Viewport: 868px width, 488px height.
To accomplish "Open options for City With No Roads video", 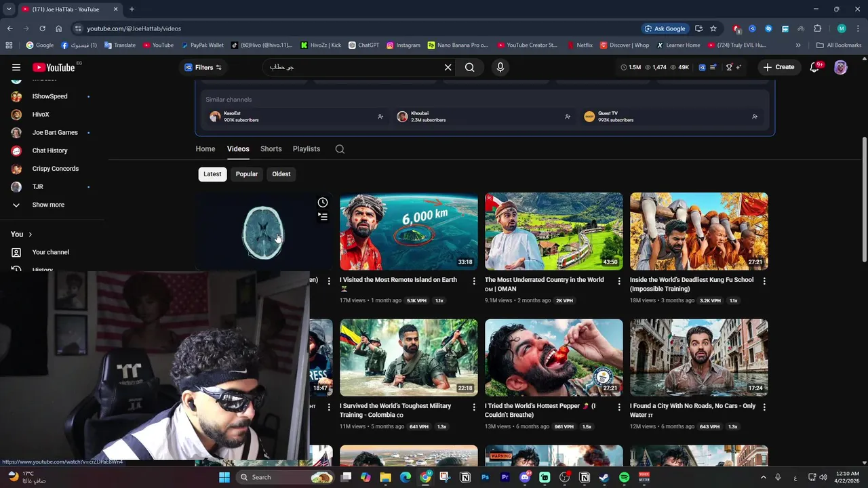I will tap(764, 407).
